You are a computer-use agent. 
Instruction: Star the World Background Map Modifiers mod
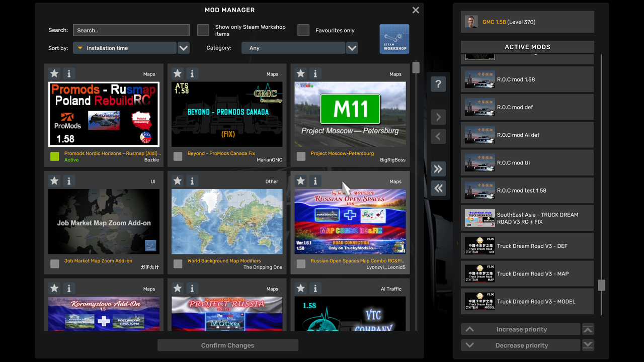click(x=178, y=181)
